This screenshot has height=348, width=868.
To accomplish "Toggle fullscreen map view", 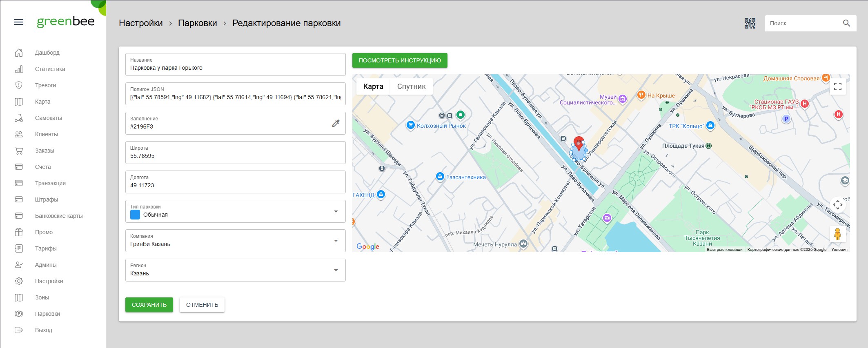I will pos(838,86).
